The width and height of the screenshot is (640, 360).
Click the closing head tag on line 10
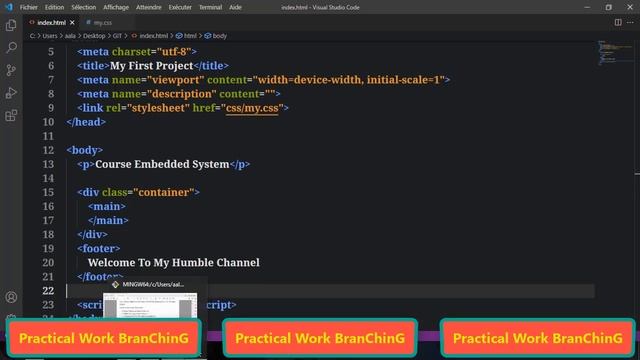pos(86,122)
